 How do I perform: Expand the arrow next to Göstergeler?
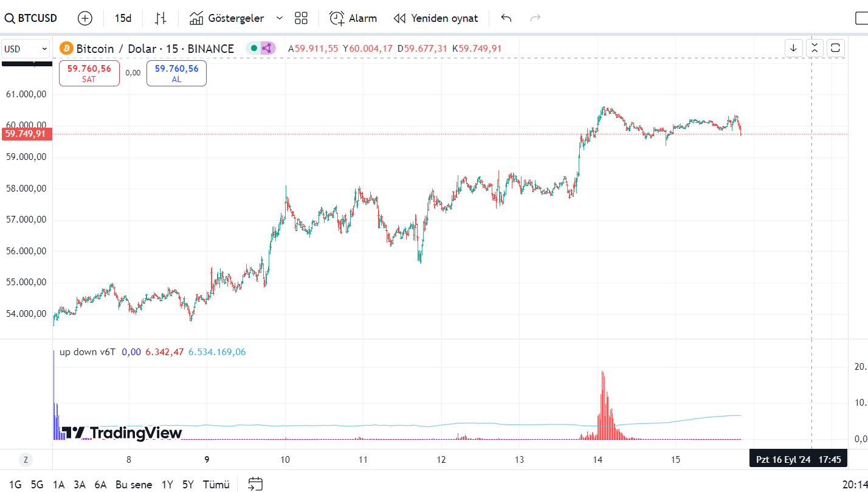tap(280, 18)
